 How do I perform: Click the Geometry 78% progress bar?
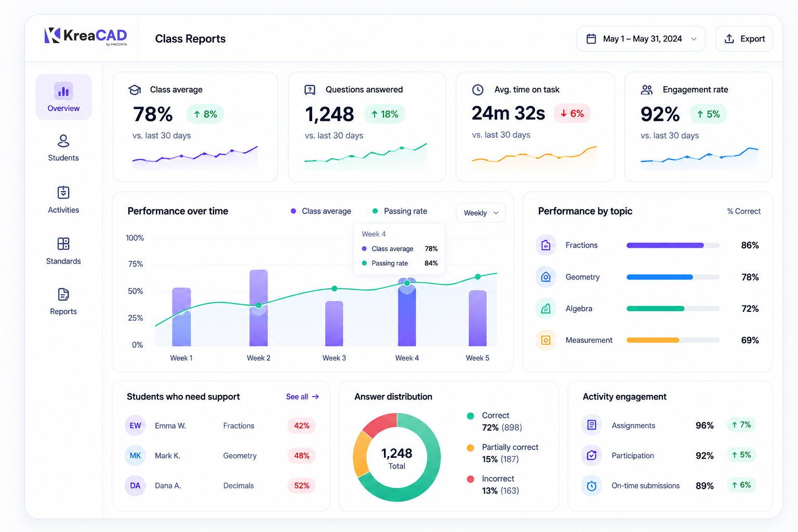click(x=673, y=277)
